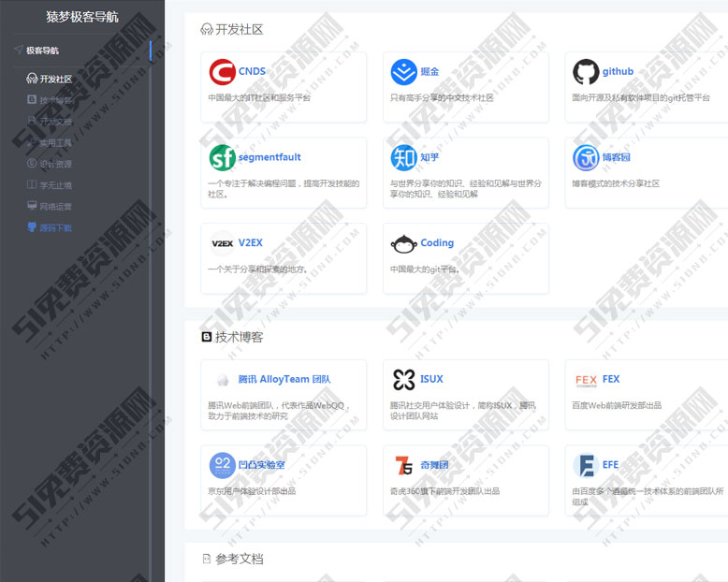Click text "奇虎360旗下前端开发团队出品"
Screen dimensions: 728x582
click(444, 491)
